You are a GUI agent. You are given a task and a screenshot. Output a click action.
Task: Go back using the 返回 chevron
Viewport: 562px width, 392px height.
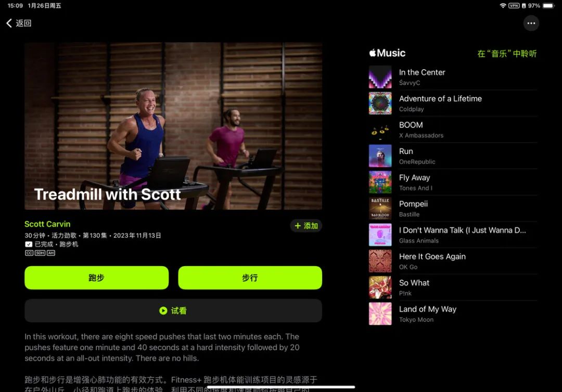[x=19, y=23]
